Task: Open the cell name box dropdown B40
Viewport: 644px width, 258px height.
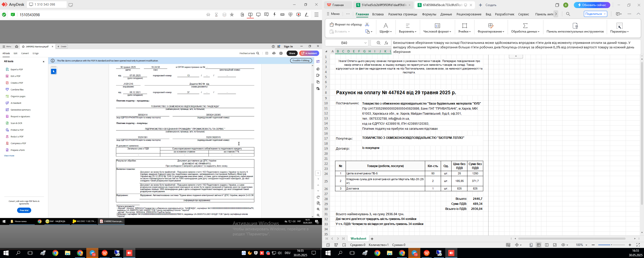Action: tap(365, 43)
